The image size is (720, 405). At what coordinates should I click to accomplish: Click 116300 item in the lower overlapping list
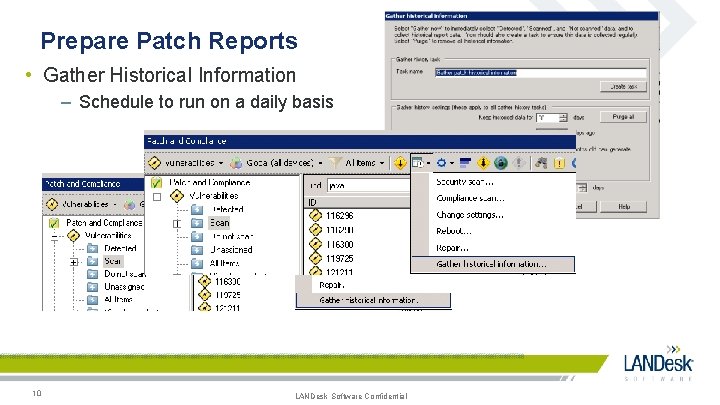click(x=228, y=281)
